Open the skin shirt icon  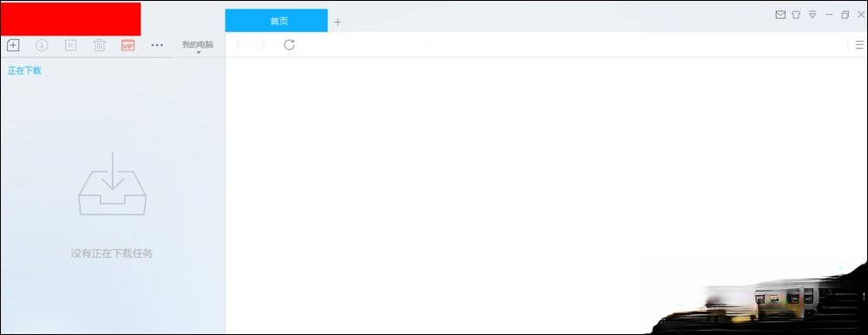[796, 15]
